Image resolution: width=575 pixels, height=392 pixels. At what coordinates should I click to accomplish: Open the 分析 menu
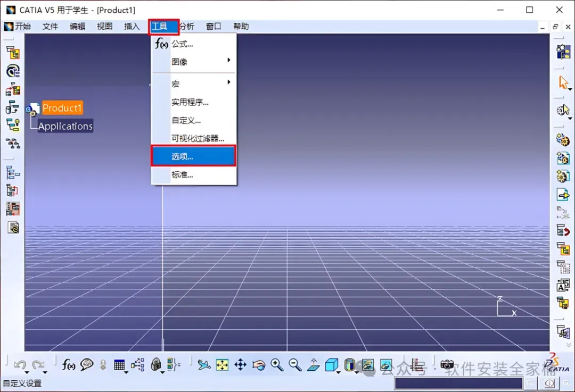(x=187, y=27)
